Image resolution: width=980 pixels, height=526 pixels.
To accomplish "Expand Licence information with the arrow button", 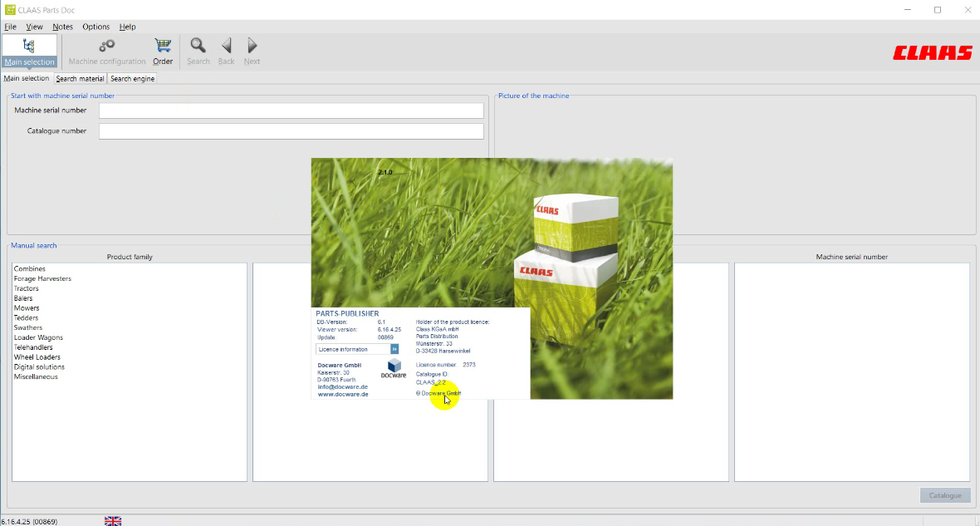I will 394,349.
